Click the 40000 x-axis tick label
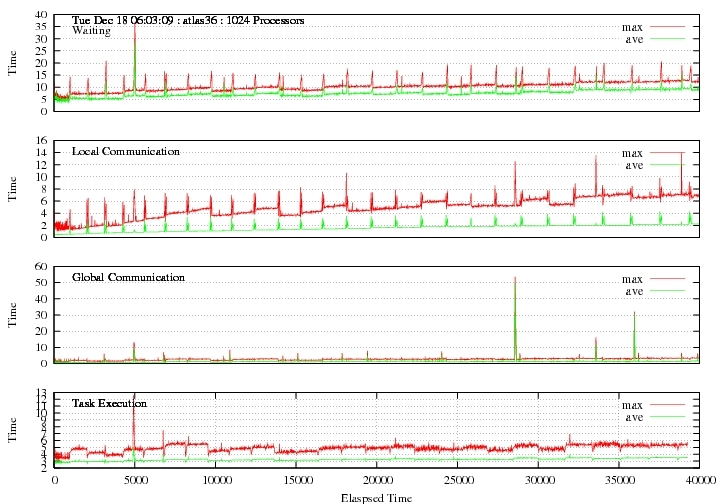Image resolution: width=720 pixels, height=504 pixels. [698, 481]
